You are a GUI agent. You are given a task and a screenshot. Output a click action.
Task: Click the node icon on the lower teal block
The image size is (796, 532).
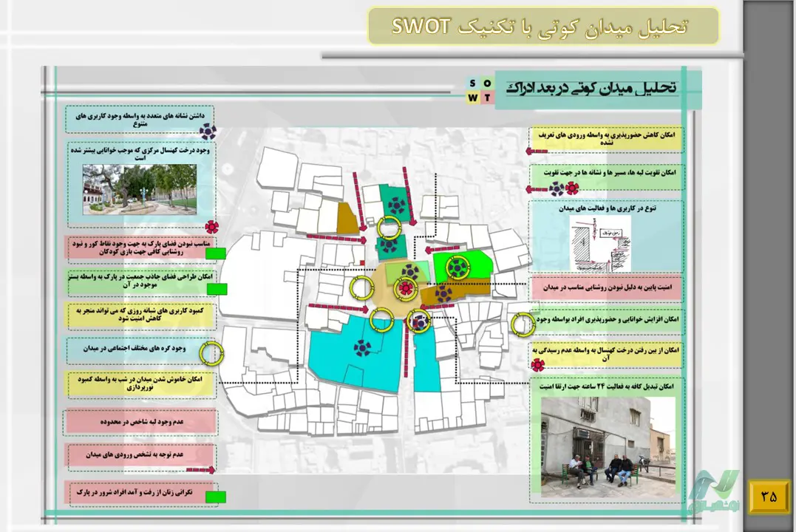(389, 245)
